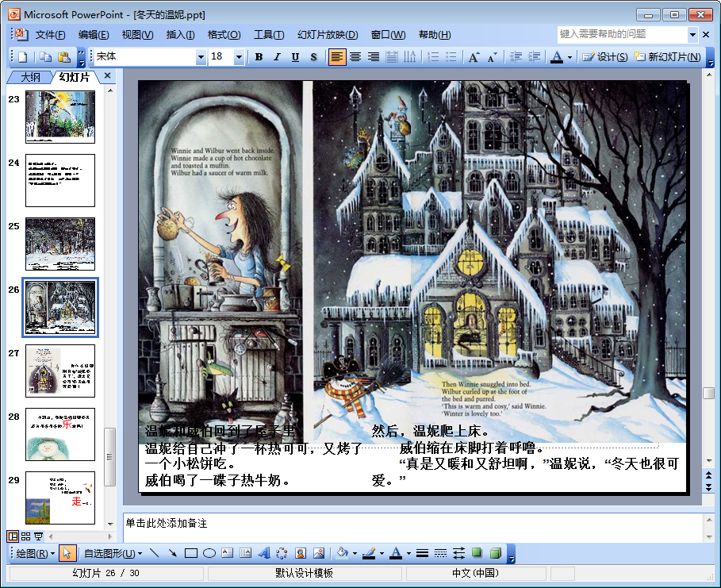Open the File (文件) menu
This screenshot has width=721, height=588.
50,35
